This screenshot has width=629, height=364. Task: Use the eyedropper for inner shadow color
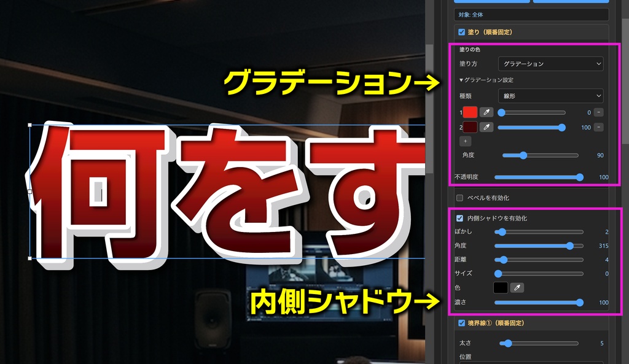point(517,287)
